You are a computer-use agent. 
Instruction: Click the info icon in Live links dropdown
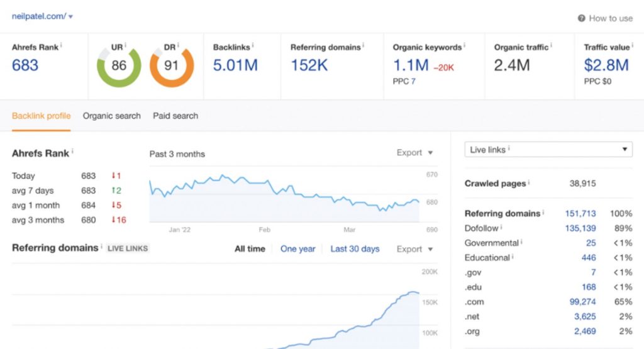(509, 148)
